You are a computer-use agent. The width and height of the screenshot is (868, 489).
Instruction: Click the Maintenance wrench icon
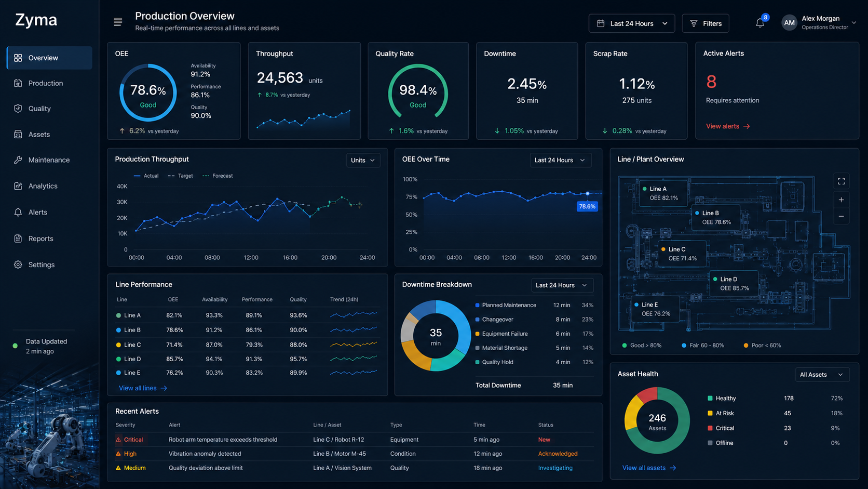point(18,160)
